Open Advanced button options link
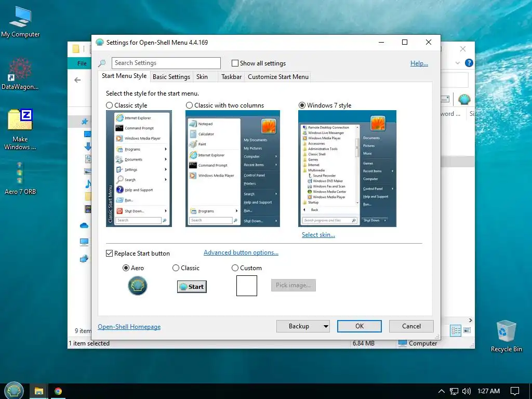 pos(241,252)
